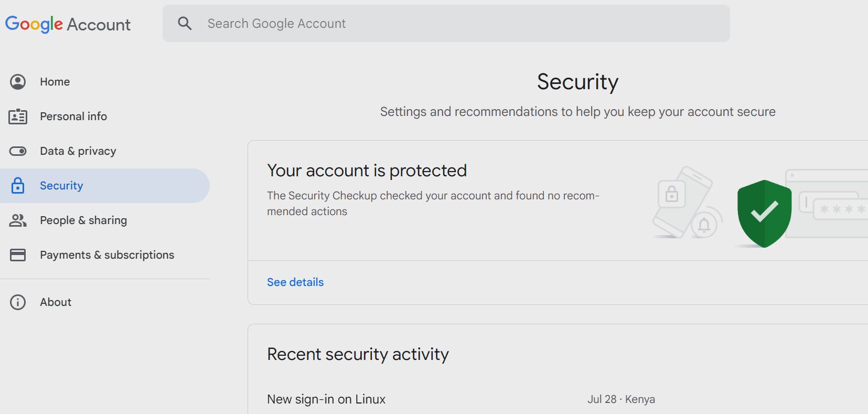Open See details for account protection
Screen dimensions: 868x414
(x=295, y=282)
